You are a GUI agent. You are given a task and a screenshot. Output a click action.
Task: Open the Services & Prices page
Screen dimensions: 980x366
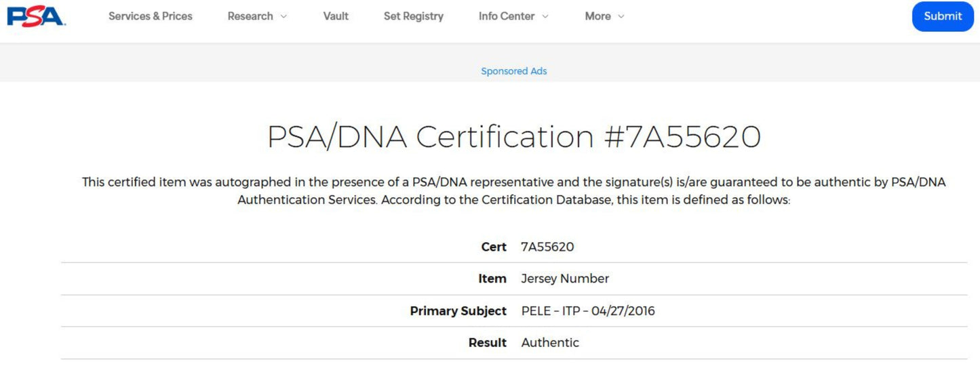pos(151,16)
